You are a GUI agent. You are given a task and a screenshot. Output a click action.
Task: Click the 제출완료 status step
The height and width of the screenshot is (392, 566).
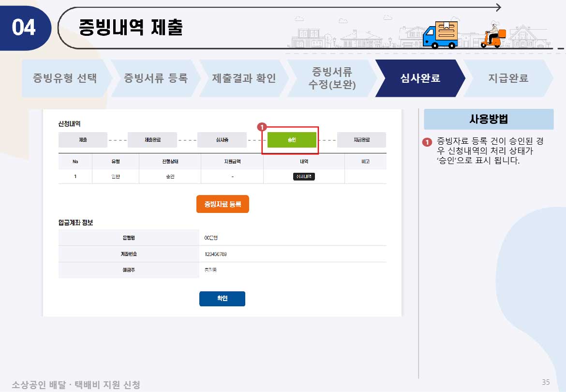[152, 140]
